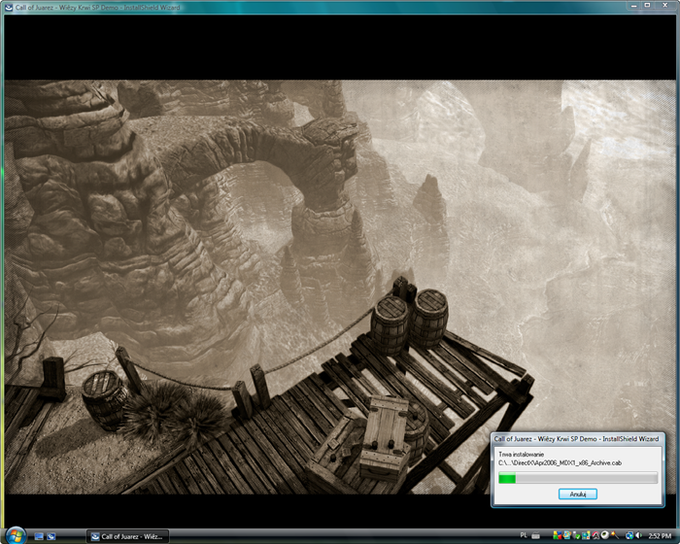This screenshot has width=680, height=544.
Task: Click the 2:52 PM clock
Action: coord(660,536)
